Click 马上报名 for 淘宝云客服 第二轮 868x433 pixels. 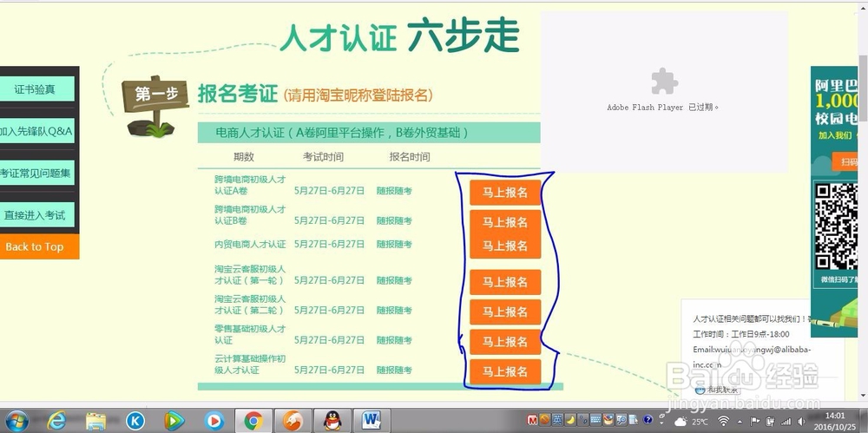coord(505,312)
